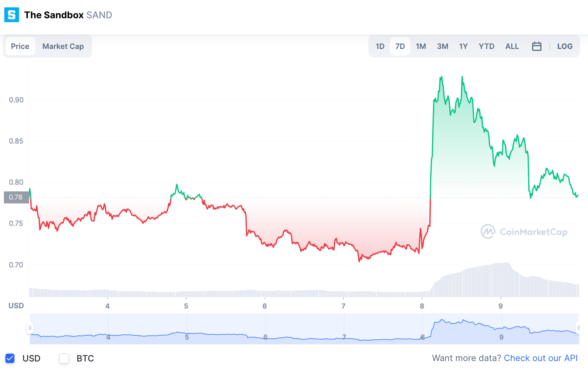The width and height of the screenshot is (588, 370).
Task: Click the 0.80 y-axis label
Action: [x=16, y=182]
